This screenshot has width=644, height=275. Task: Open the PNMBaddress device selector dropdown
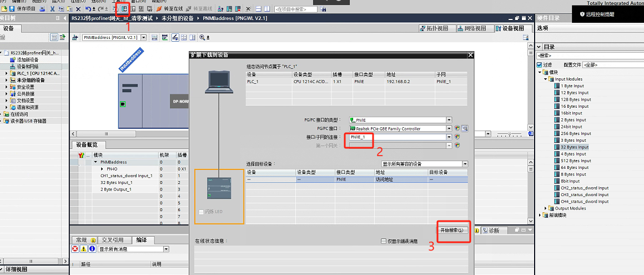[144, 37]
